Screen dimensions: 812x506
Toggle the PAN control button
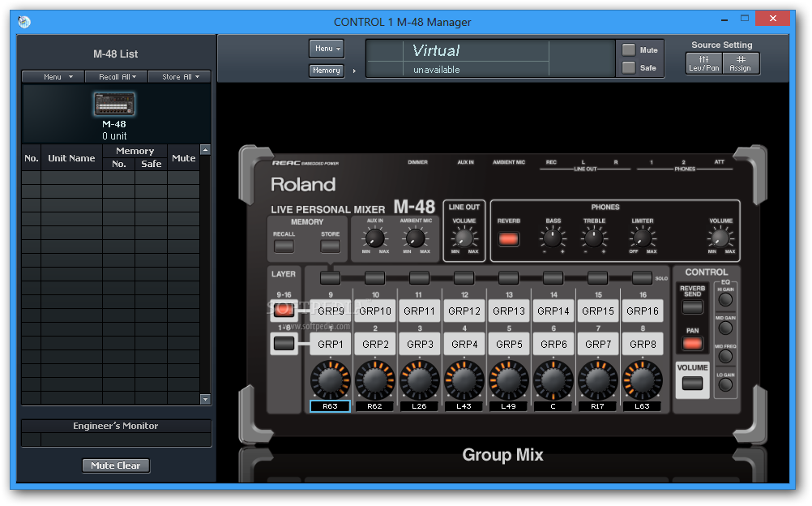(692, 343)
